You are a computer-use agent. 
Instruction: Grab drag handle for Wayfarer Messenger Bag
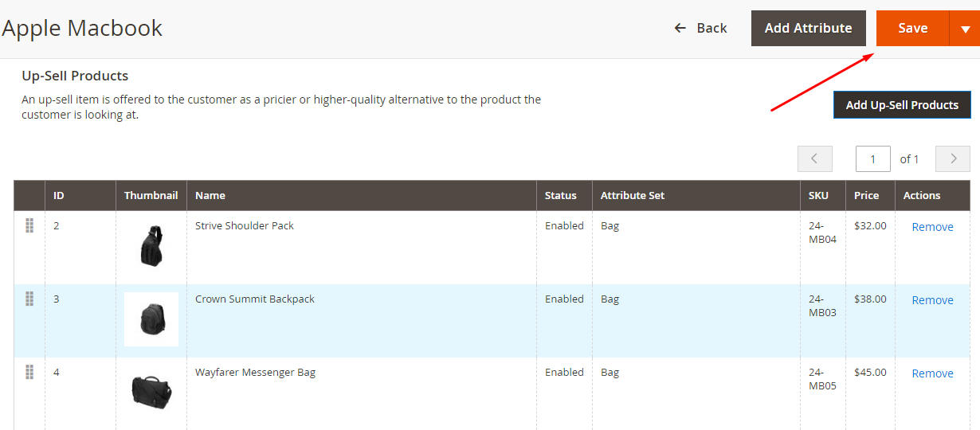click(29, 372)
